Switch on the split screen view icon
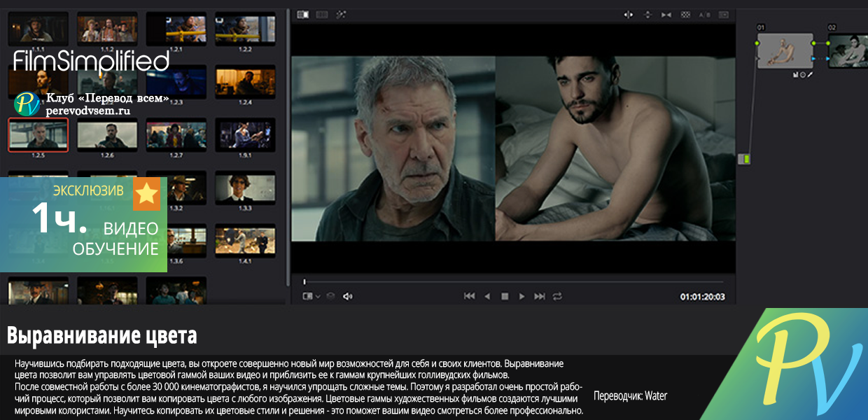This screenshot has width=868, height=420. [322, 14]
